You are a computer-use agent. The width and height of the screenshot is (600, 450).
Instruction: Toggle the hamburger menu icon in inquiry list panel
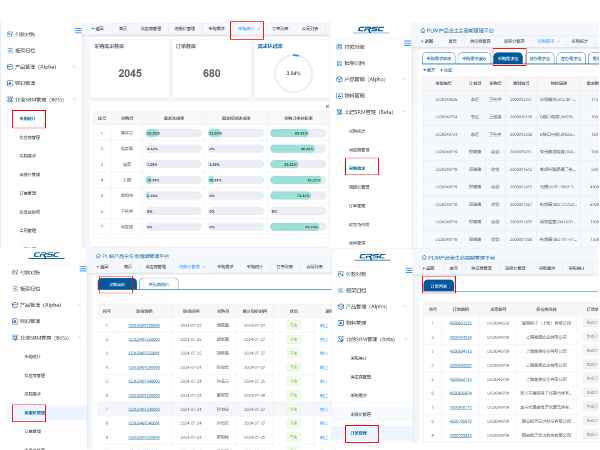(x=83, y=269)
